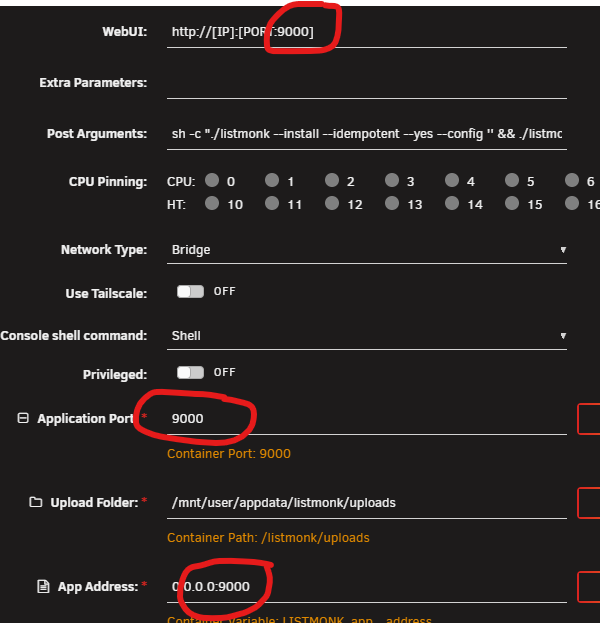Click the 'Container Path: /listmonk/uploads' text

point(268,538)
